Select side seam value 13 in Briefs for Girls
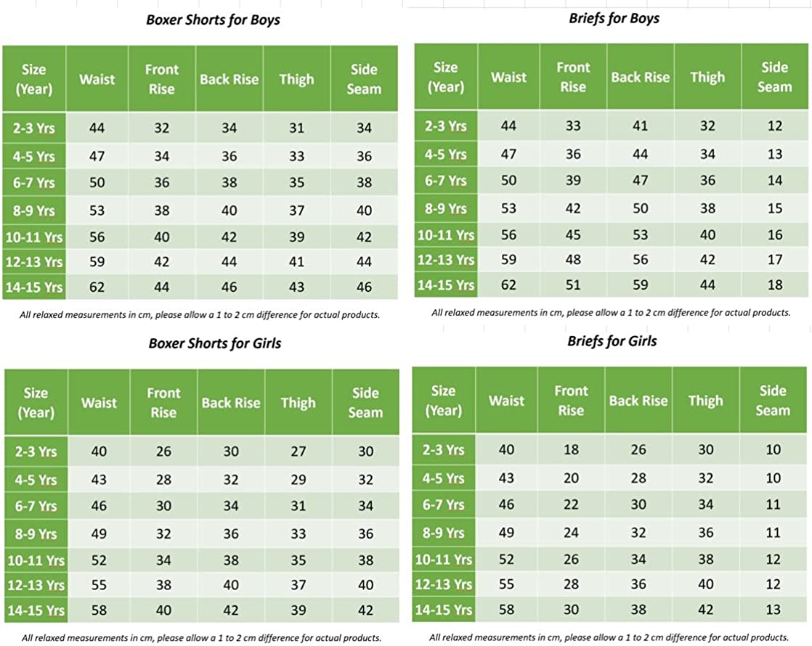This screenshot has width=812, height=646. tap(774, 610)
